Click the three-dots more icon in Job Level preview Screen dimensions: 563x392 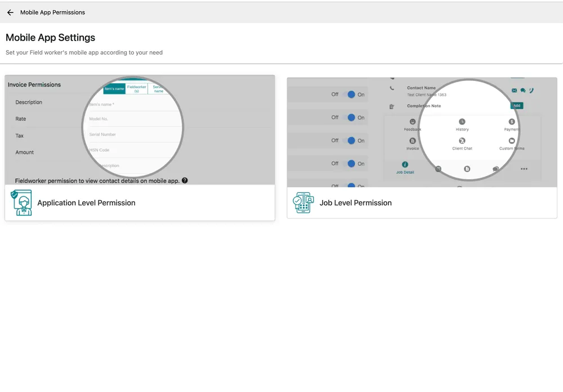point(524,169)
